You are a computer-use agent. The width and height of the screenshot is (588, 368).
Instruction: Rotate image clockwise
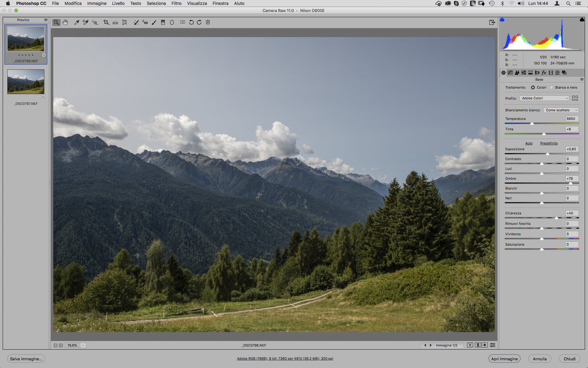(x=199, y=22)
